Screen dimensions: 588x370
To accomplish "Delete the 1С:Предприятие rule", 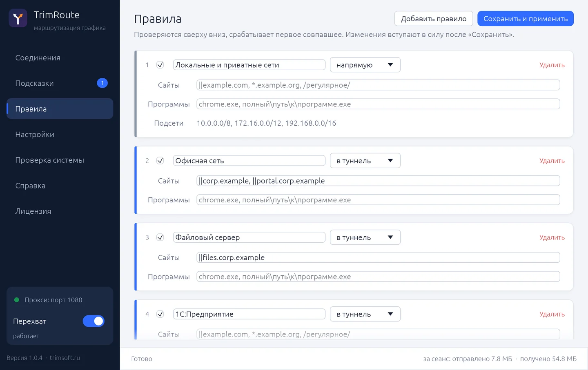I will coord(552,314).
